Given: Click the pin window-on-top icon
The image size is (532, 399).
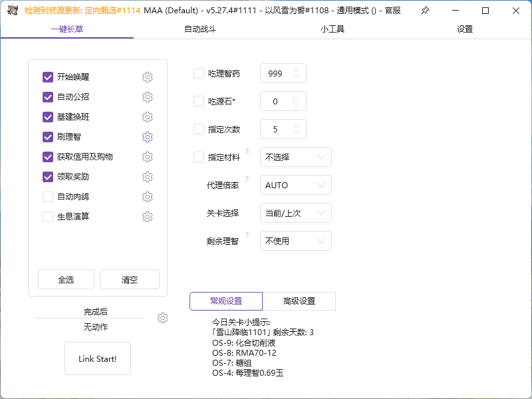Looking at the screenshot, I should (x=424, y=11).
